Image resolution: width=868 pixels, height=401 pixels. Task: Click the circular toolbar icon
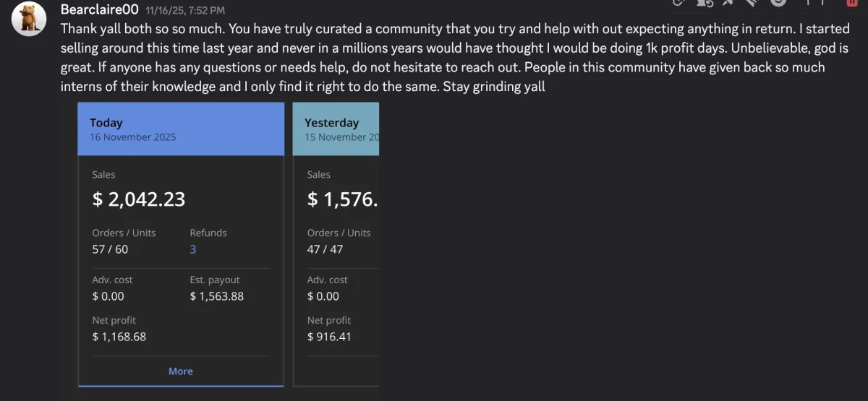tap(778, 2)
